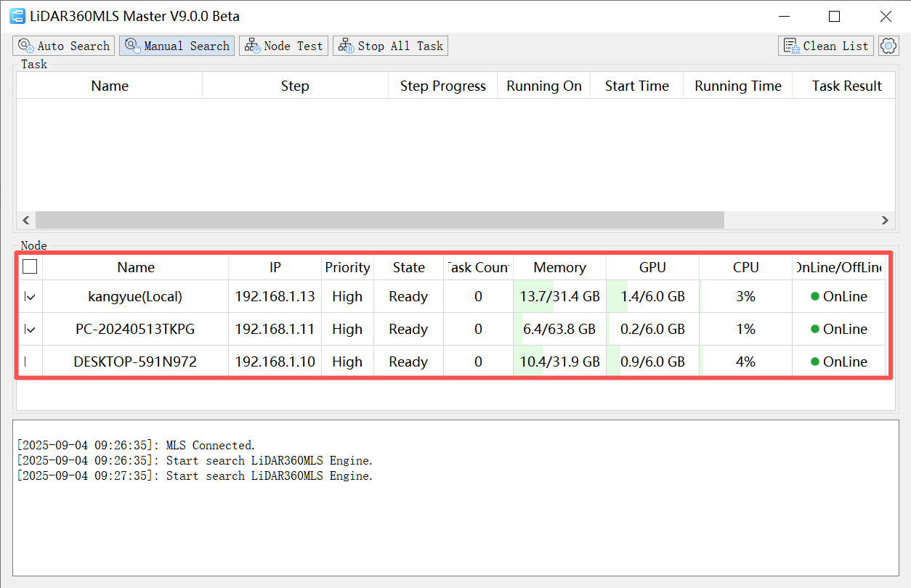Viewport: 911px width, 588px height.
Task: Click the Task Result column header
Action: 846,86
